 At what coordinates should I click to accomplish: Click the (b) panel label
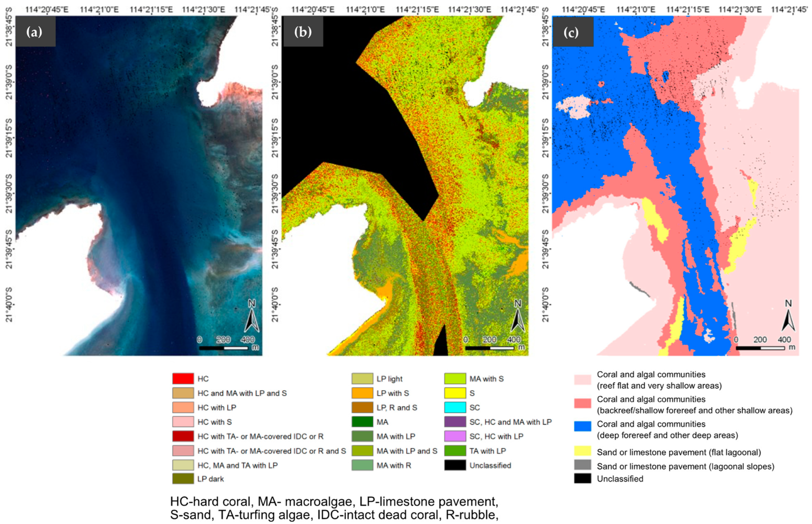point(303,31)
